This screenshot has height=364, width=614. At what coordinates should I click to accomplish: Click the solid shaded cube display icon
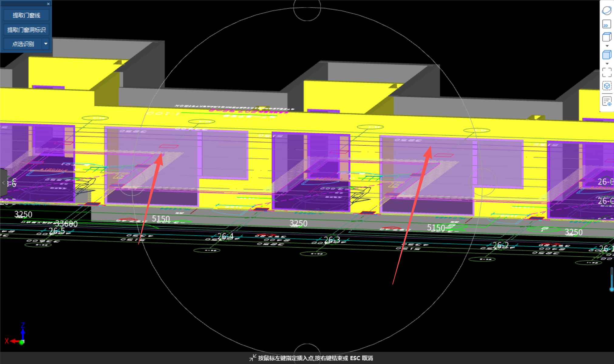tap(606, 55)
